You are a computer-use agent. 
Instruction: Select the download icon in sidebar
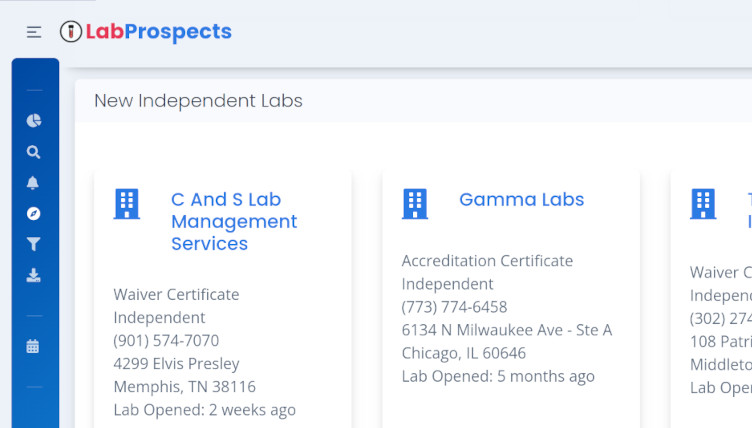(x=34, y=275)
